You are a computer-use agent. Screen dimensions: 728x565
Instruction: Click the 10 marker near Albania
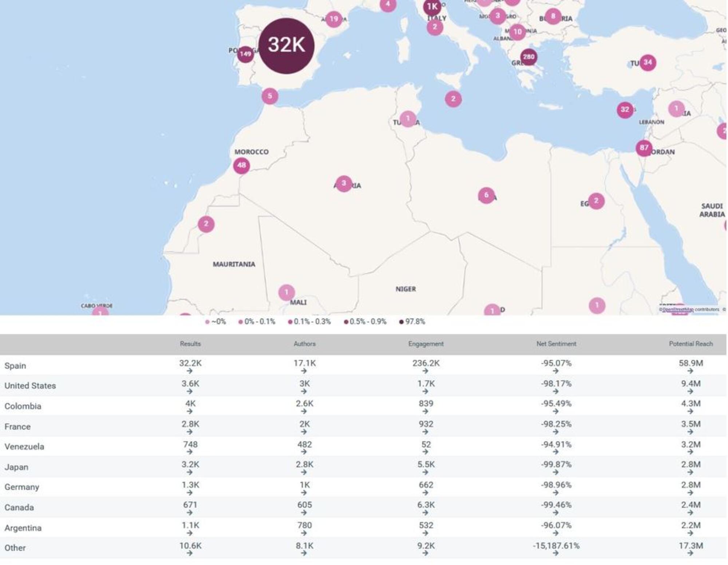(x=517, y=32)
